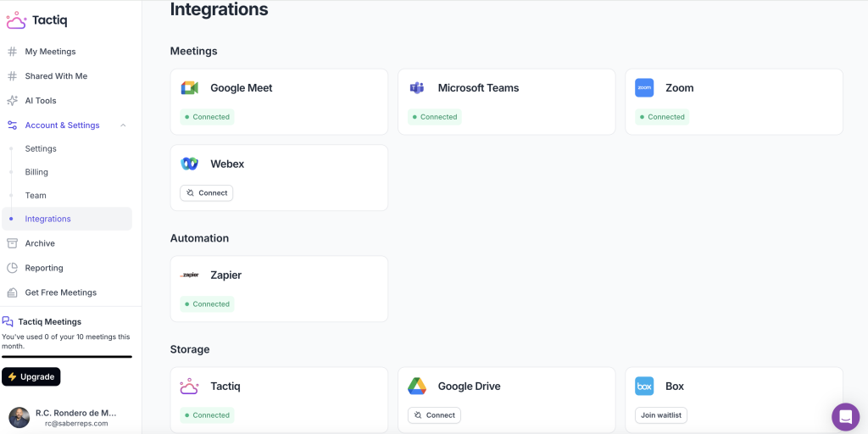Click the Webex logo icon
Screen dimensions: 868x434
189,164
